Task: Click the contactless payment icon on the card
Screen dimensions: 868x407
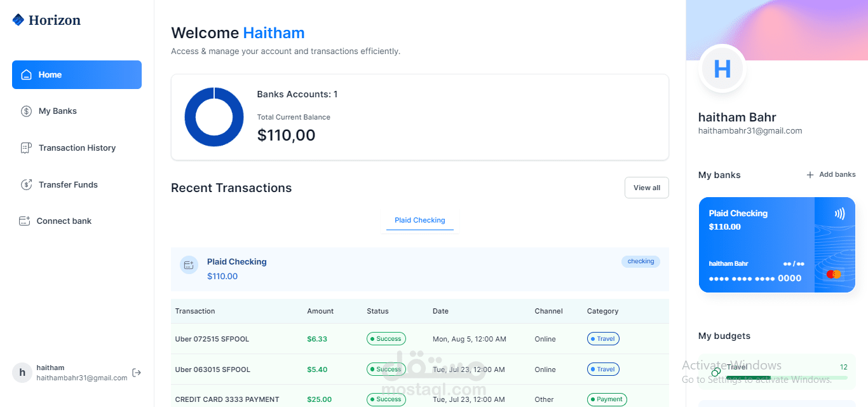Action: [x=840, y=213]
